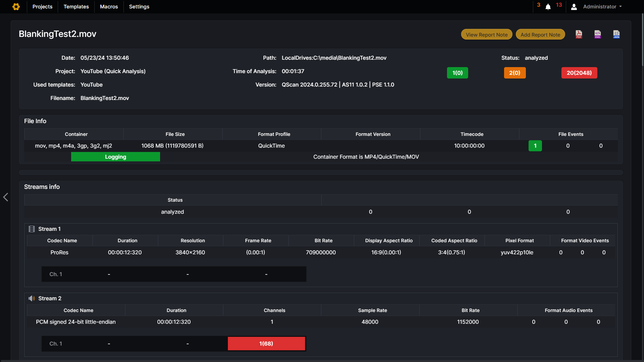This screenshot has height=362, width=644.
Task: Toggle the orange 2(0) warning indicator
Action: point(515,72)
